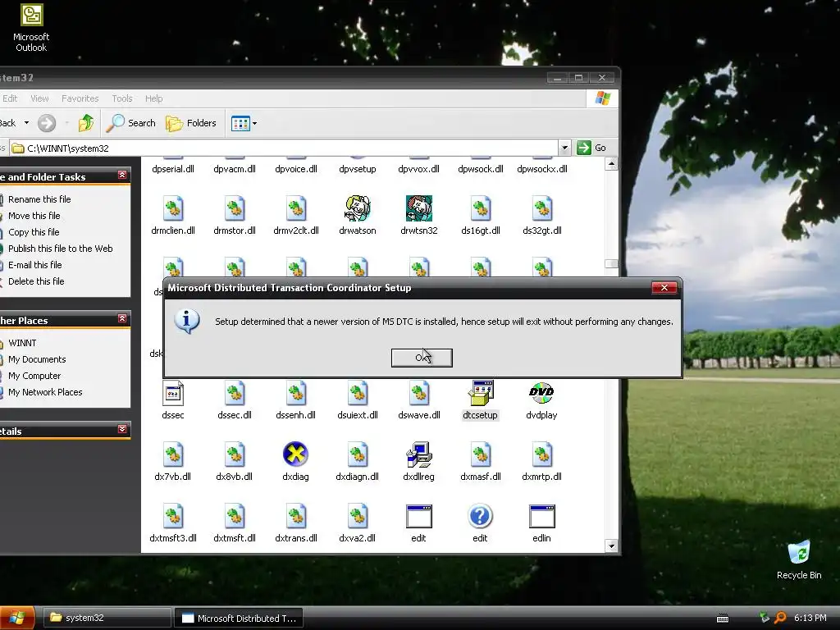Toggle the Folders pane button
Viewport: 840px width, 630px height.
click(190, 123)
